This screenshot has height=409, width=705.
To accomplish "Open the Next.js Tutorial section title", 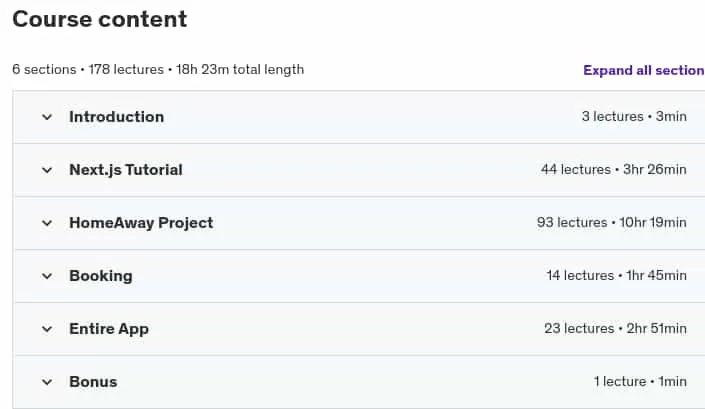I will coord(126,170).
